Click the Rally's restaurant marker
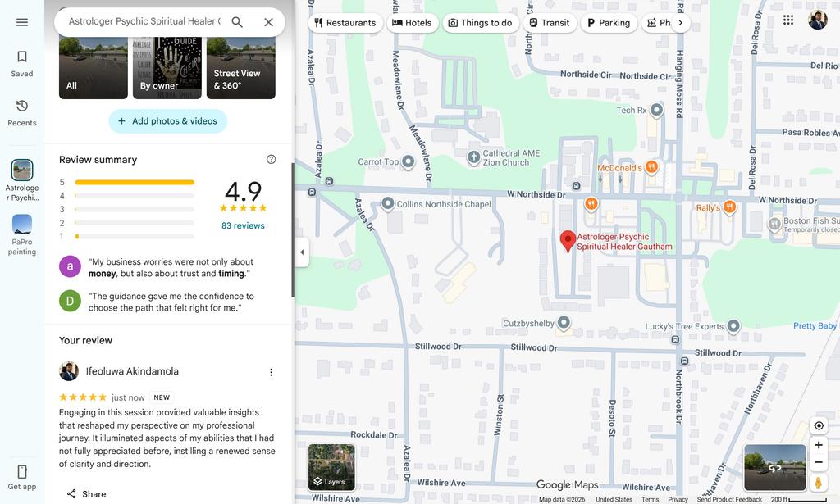 [729, 207]
